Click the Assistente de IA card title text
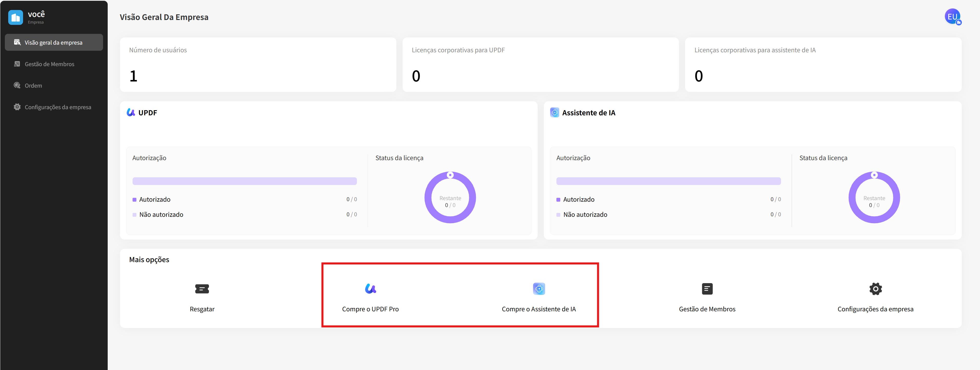This screenshot has height=370, width=980. click(588, 112)
